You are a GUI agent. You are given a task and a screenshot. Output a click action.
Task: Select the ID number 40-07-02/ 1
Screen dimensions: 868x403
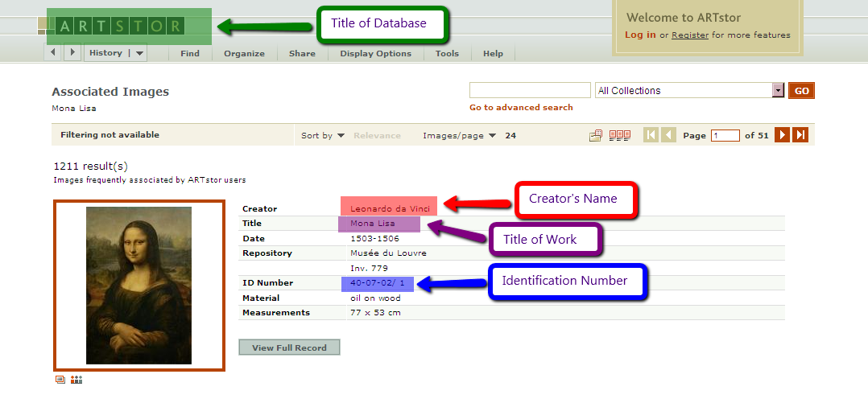click(x=378, y=283)
